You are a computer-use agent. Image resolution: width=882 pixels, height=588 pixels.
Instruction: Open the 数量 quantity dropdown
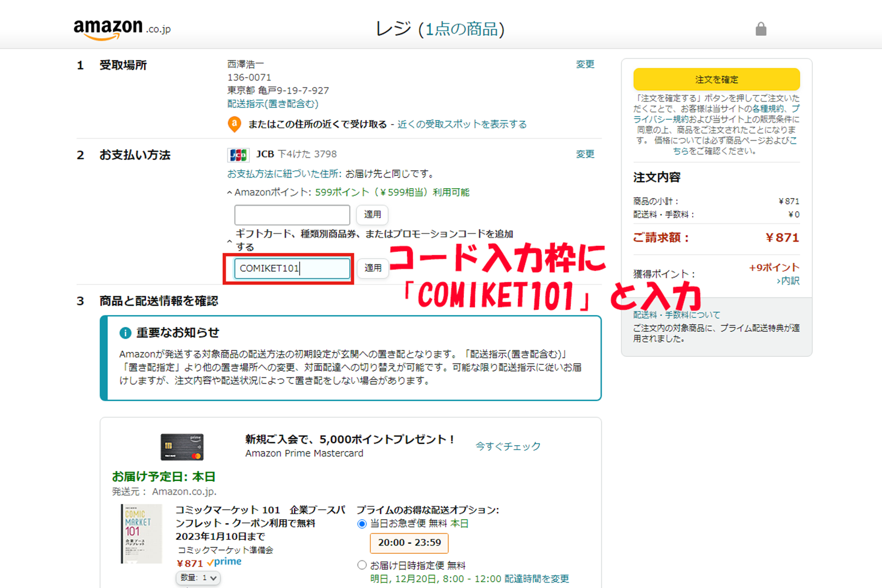tap(198, 578)
